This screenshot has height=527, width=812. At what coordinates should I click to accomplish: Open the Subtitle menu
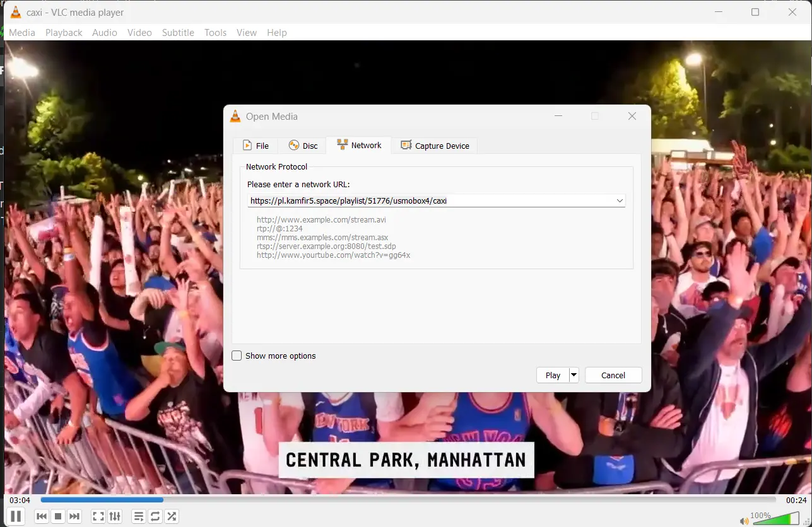click(178, 32)
